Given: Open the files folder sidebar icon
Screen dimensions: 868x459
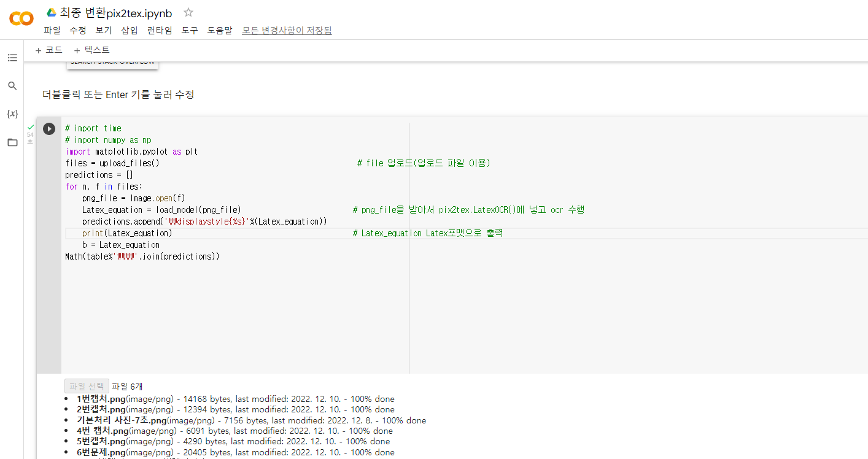Looking at the screenshot, I should [12, 142].
